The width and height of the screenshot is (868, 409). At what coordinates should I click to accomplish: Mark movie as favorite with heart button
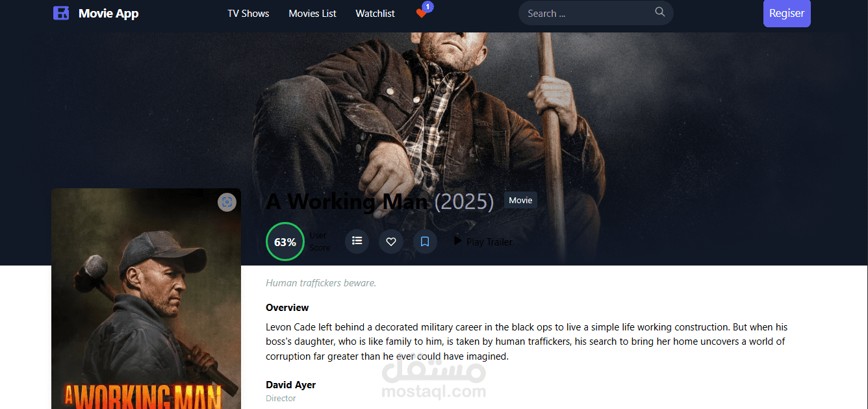tap(391, 242)
